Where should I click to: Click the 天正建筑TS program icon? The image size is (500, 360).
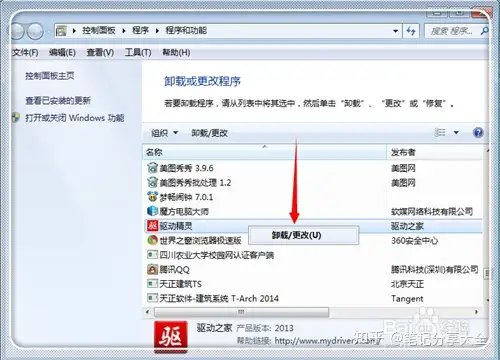[x=152, y=284]
